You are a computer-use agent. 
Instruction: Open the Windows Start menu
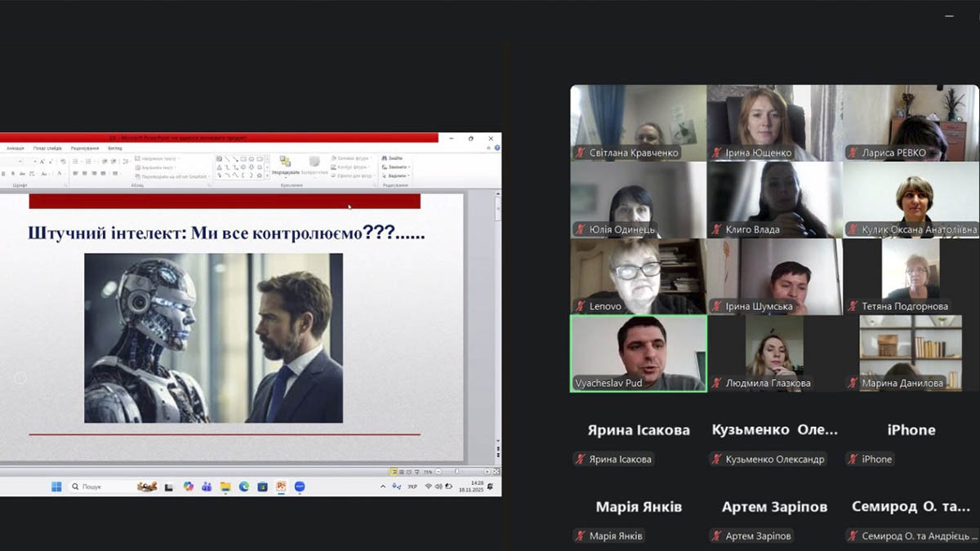(x=56, y=487)
